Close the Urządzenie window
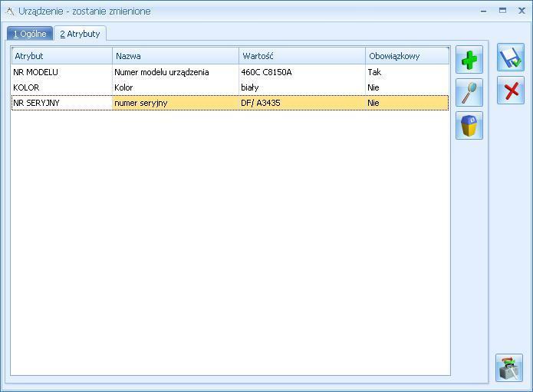This screenshot has height=392, width=533. pyautogui.click(x=521, y=11)
